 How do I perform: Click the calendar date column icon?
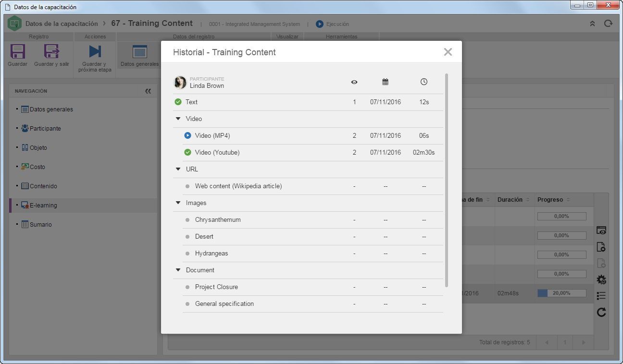click(385, 82)
